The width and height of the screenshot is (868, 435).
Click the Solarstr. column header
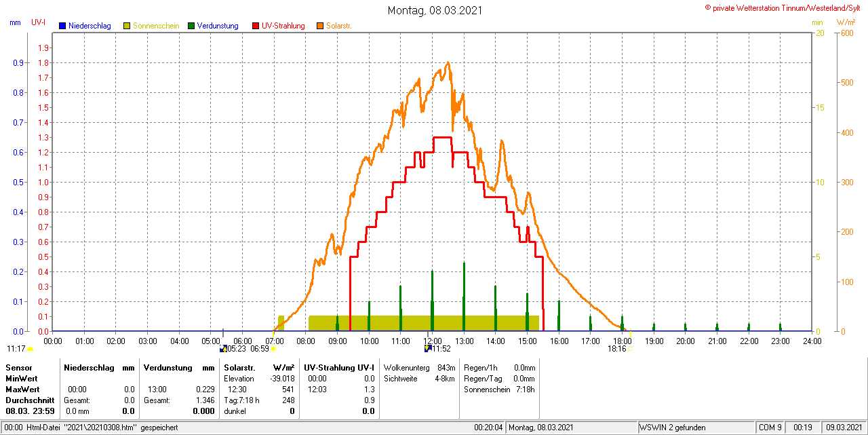(x=239, y=367)
